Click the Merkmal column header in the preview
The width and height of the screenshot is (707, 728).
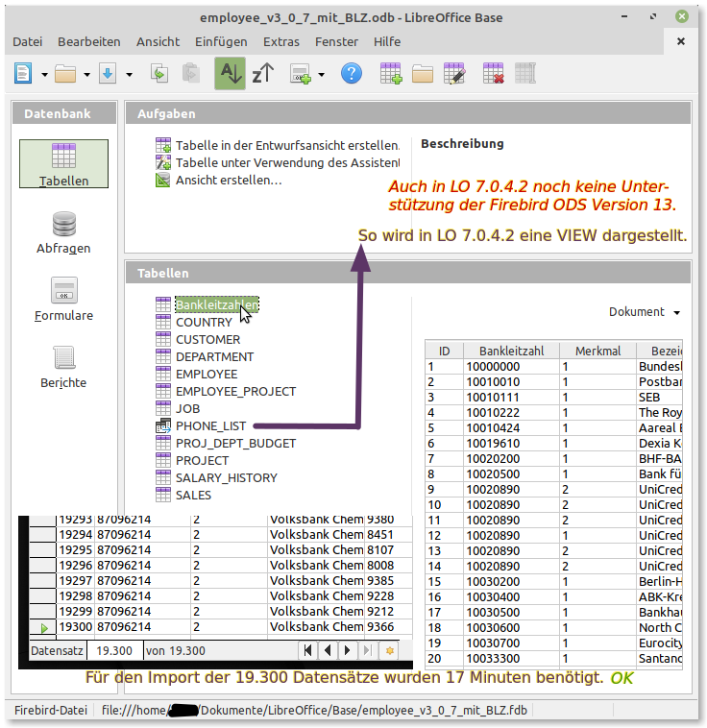pyautogui.click(x=597, y=351)
